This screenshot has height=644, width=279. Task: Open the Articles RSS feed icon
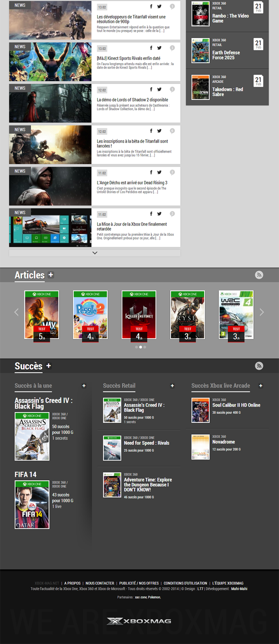(x=259, y=275)
